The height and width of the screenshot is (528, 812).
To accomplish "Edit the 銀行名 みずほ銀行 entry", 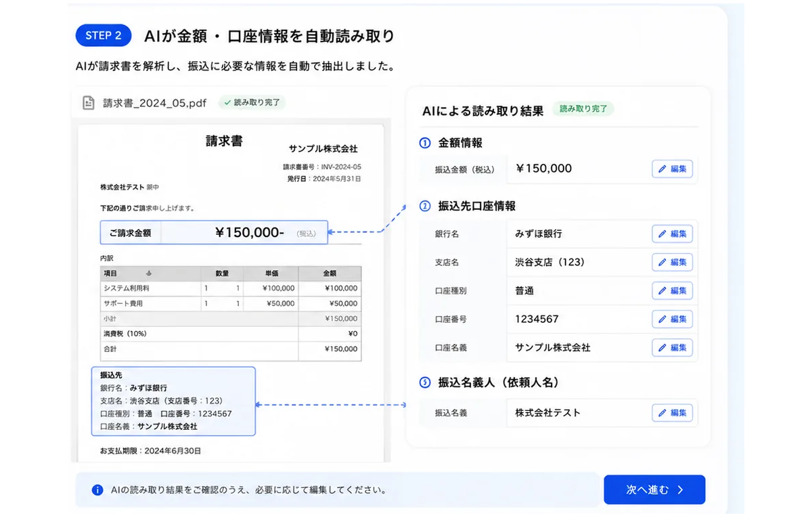I will click(x=672, y=234).
